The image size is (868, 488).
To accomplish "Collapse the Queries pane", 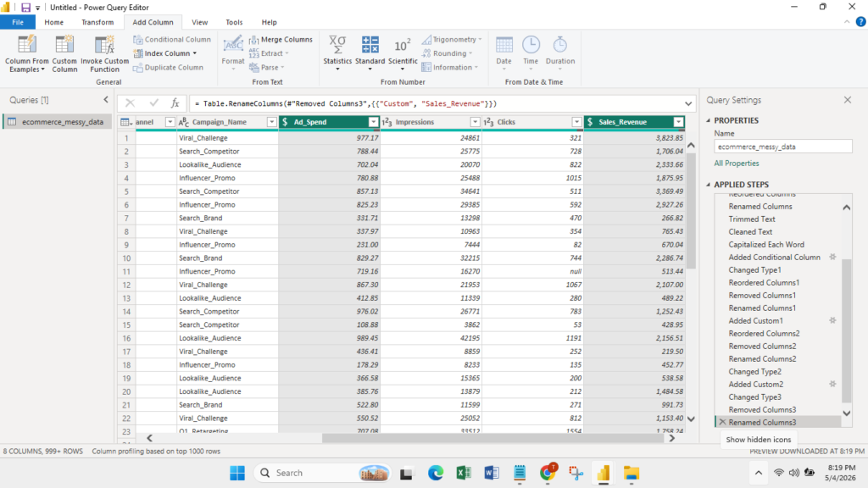I will (106, 100).
